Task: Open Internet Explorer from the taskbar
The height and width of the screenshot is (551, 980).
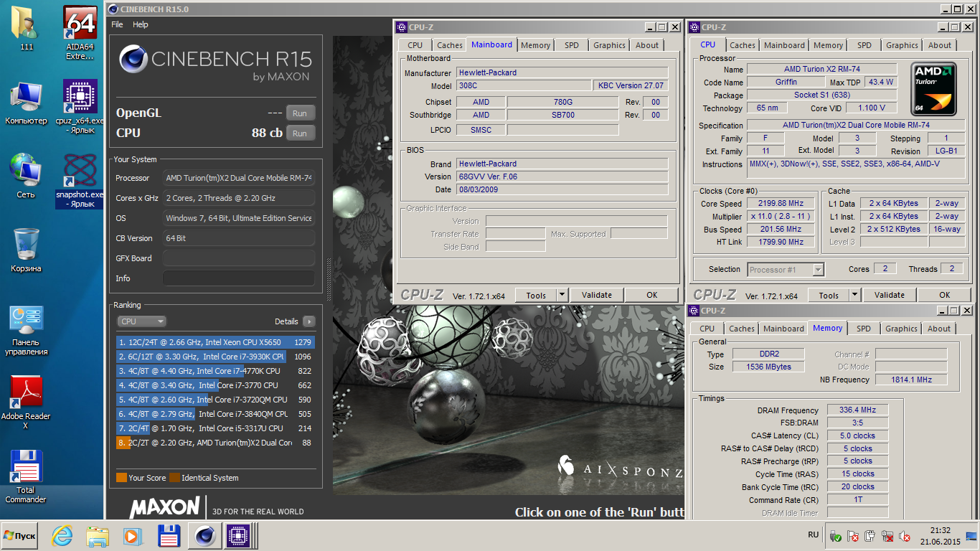Action: 62,535
